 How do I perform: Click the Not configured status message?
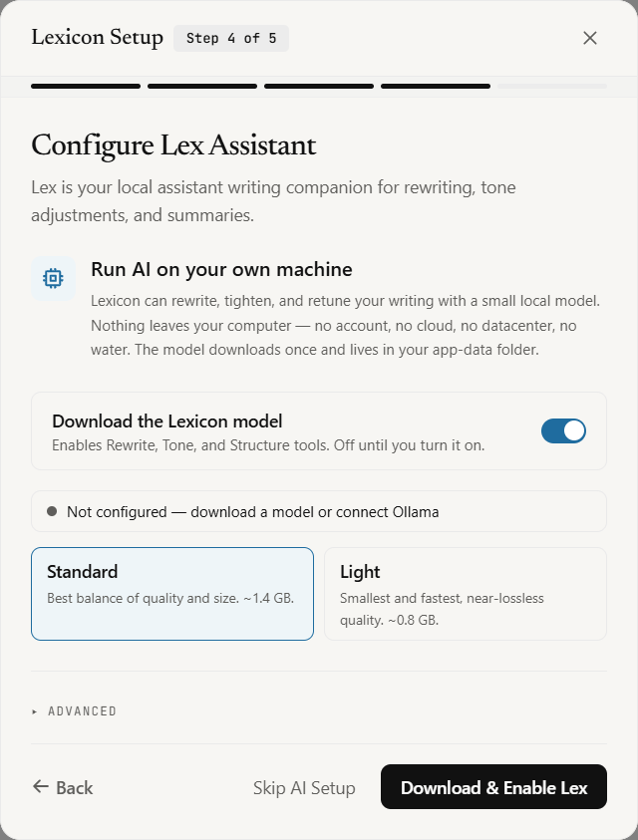pos(252,512)
